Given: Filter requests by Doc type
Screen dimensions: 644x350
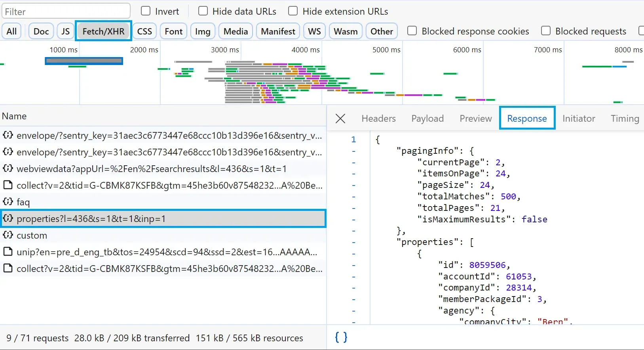Looking at the screenshot, I should tap(41, 31).
